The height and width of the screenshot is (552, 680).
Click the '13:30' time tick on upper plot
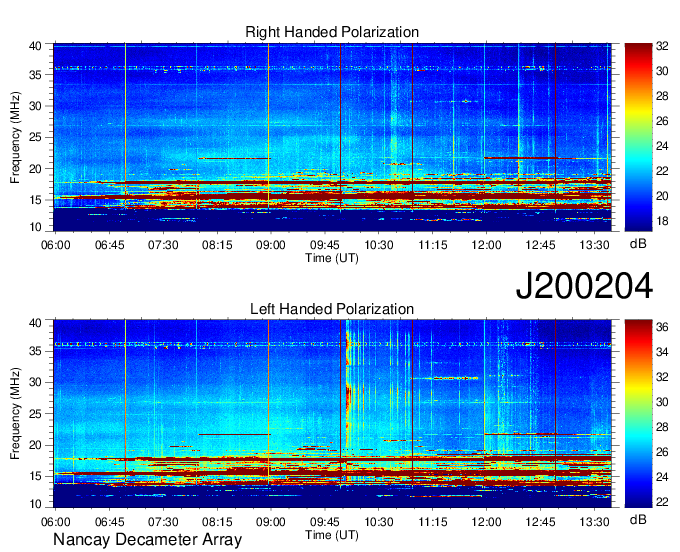(594, 245)
